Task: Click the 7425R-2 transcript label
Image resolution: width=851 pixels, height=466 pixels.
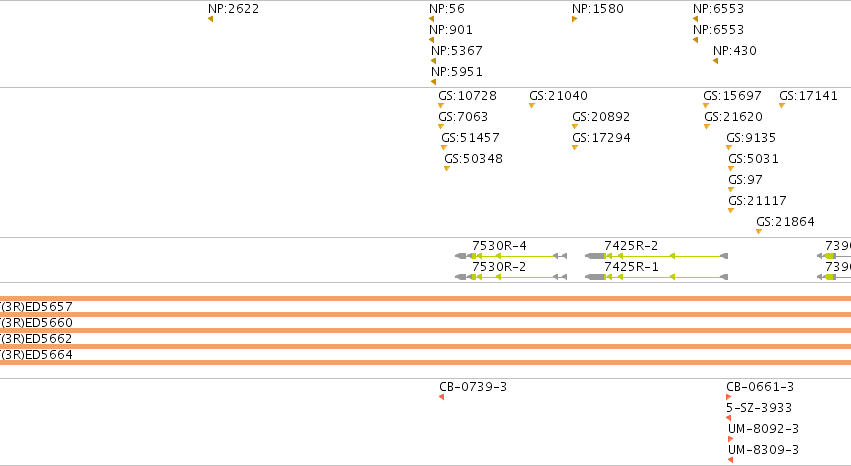Action: coord(631,246)
